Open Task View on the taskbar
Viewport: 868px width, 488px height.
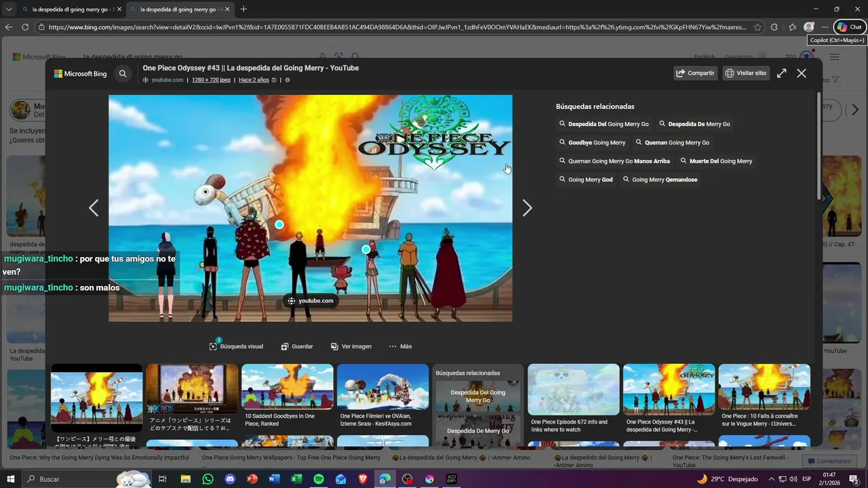point(163,479)
